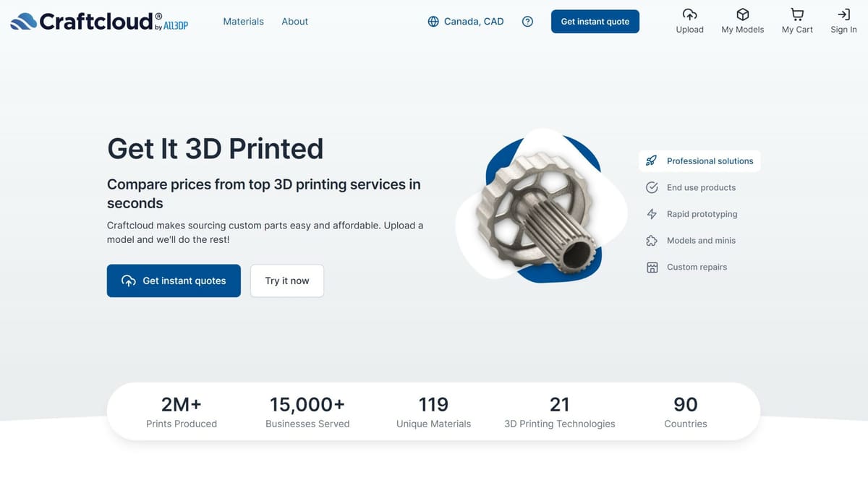Open the About menu item
Viewport: 868px width, 488px height.
pyautogui.click(x=294, y=22)
